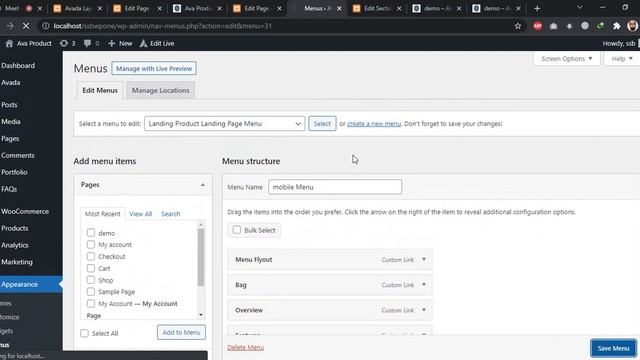Viewport: 640px width, 360px height.
Task: Open the Chrome profile avatar
Action: (633, 26)
